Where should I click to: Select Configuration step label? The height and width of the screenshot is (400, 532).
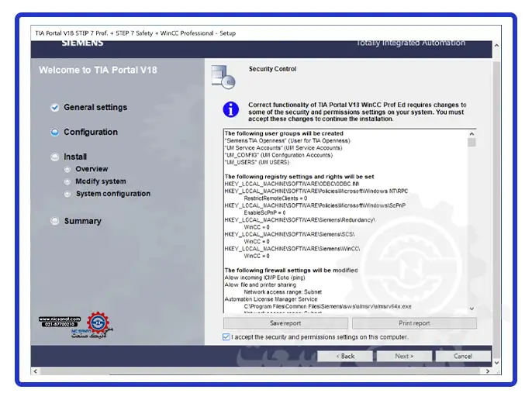click(91, 132)
